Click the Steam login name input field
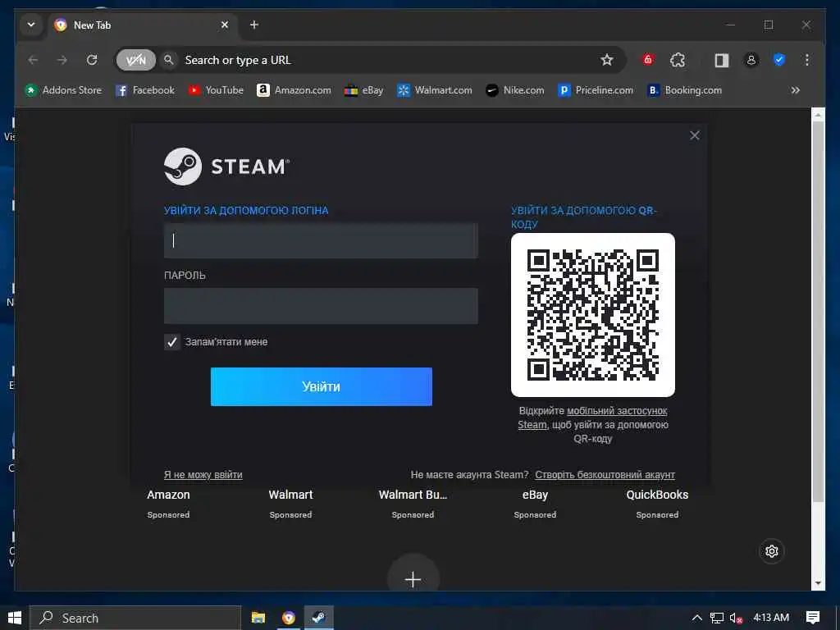 click(321, 240)
